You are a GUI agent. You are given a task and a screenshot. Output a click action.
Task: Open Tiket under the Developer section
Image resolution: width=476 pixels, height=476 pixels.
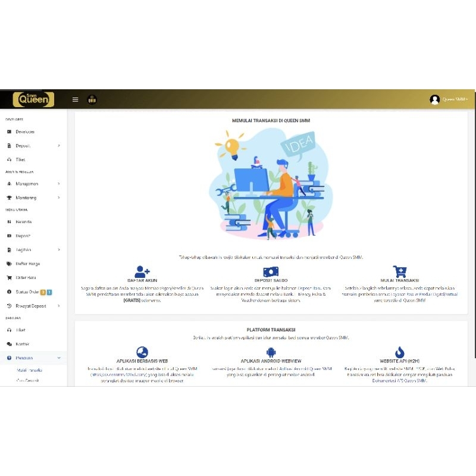20,159
